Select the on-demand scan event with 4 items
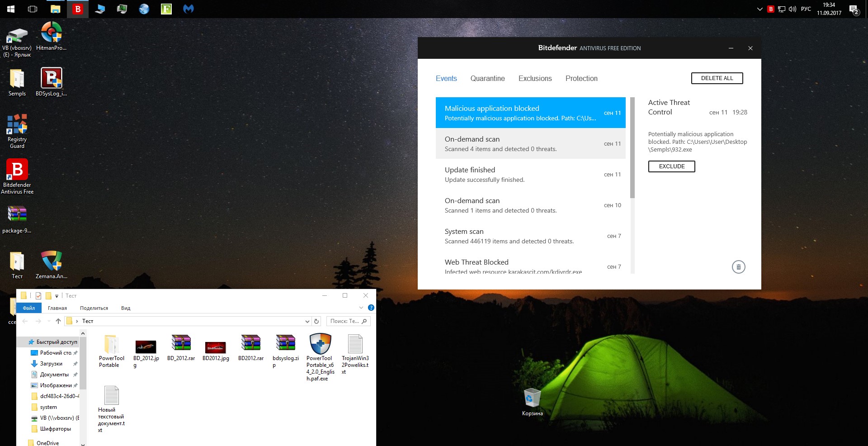The width and height of the screenshot is (868, 446). pyautogui.click(x=531, y=143)
